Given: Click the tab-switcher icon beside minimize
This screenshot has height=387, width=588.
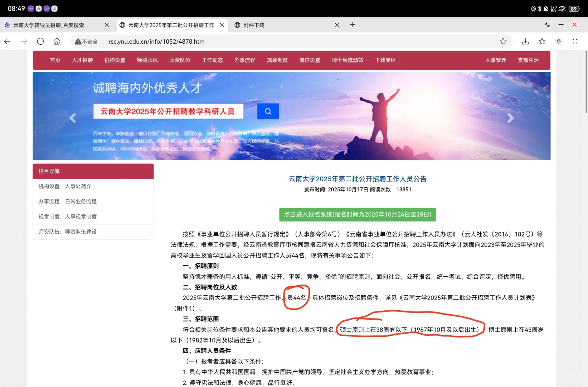Looking at the screenshot, I should (547, 25).
